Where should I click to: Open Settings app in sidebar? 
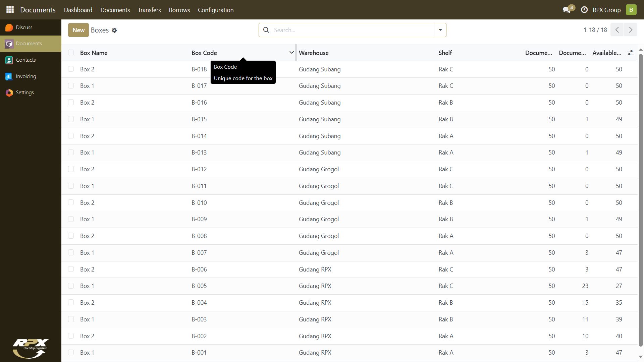click(x=24, y=93)
